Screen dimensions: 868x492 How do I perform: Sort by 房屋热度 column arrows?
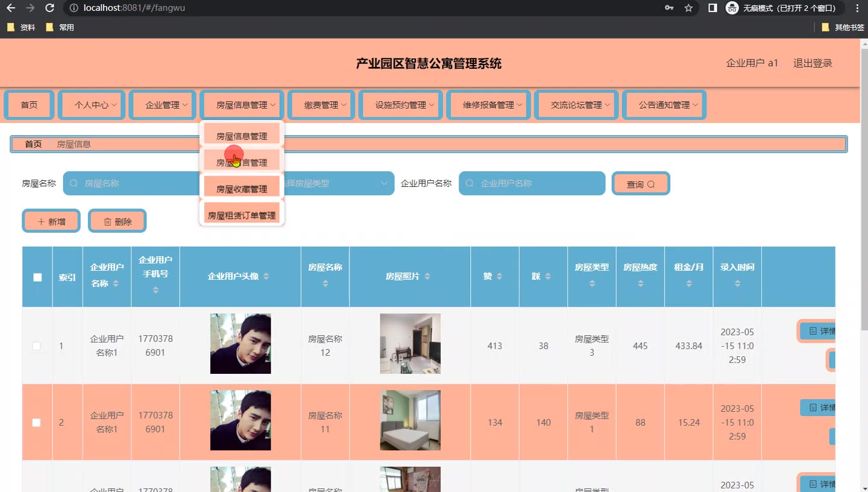click(640, 283)
